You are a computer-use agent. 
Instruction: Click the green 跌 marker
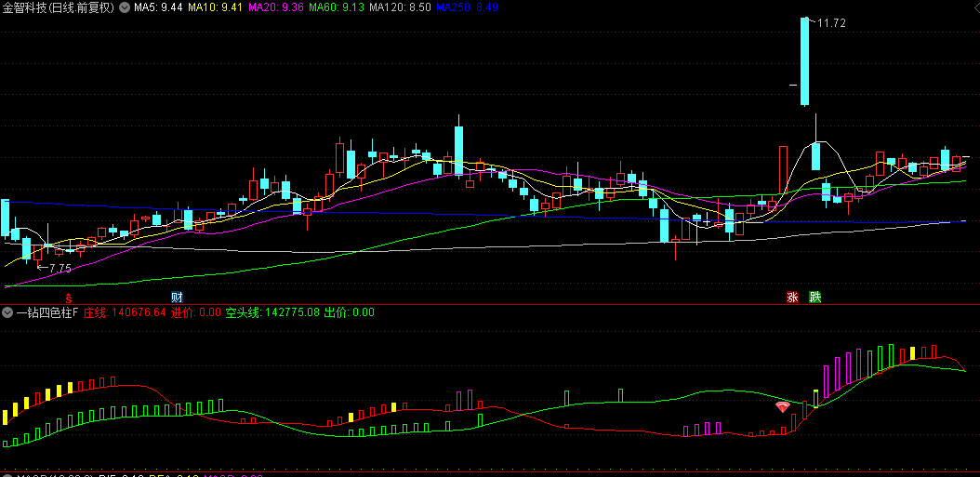815,297
